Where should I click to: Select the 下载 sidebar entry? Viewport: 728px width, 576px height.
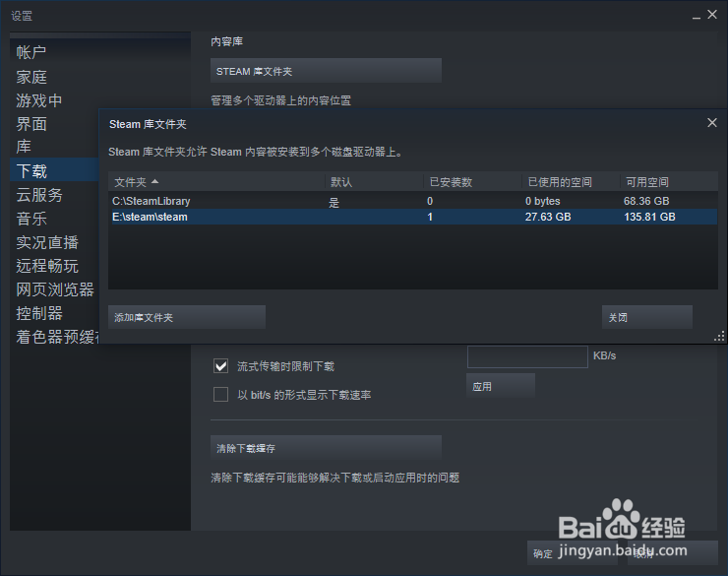[x=54, y=171]
